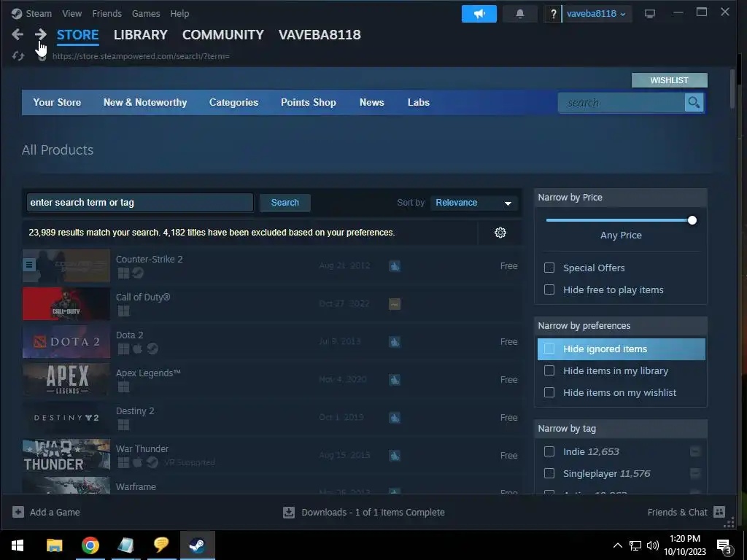The width and height of the screenshot is (747, 560).
Task: Reload the store page
Action: [18, 56]
